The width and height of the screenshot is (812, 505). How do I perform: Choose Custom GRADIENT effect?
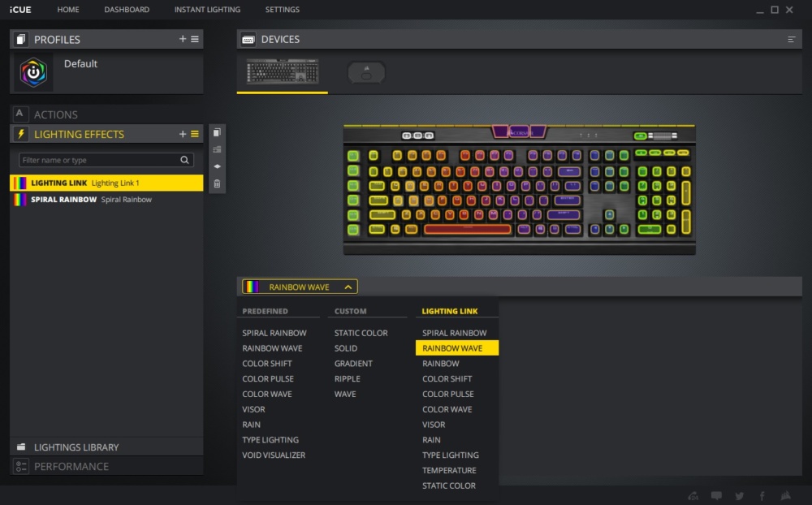(x=353, y=363)
